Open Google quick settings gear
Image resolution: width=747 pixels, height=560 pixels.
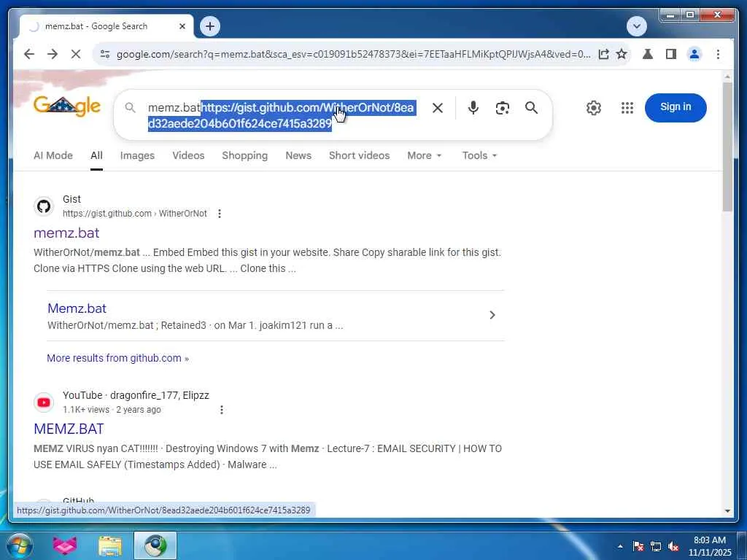pos(594,108)
